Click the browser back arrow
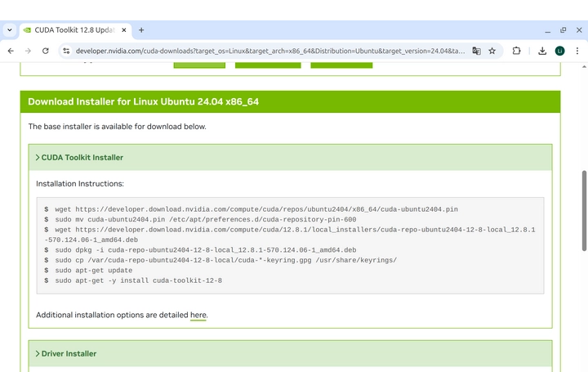This screenshot has height=372, width=588. point(11,51)
